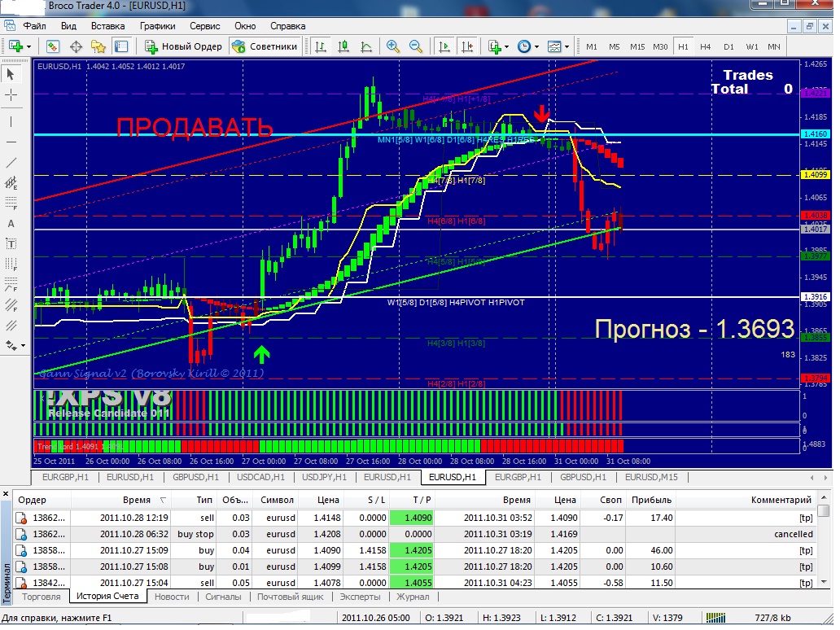The height and width of the screenshot is (630, 840).
Task: Sort history by the Прибыль column header
Action: [651, 501]
